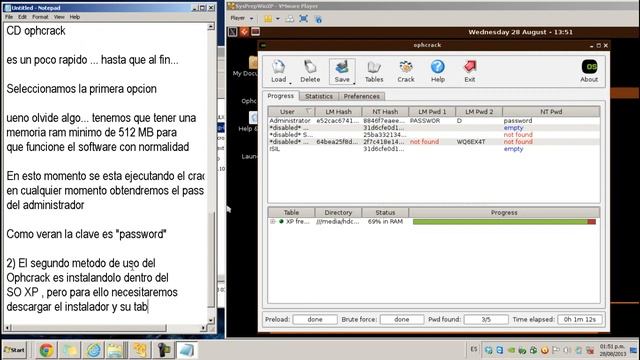
Task: Click the Windows Start button
Action: point(14,350)
